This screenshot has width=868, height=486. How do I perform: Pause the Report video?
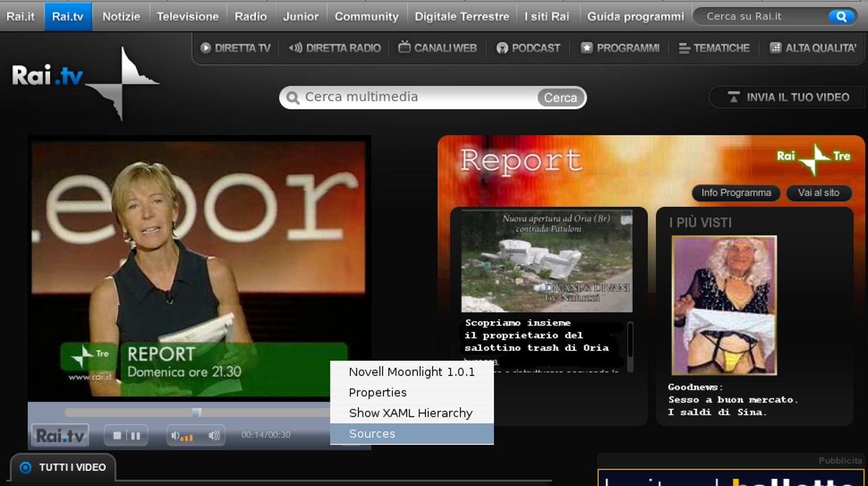pyautogui.click(x=135, y=436)
